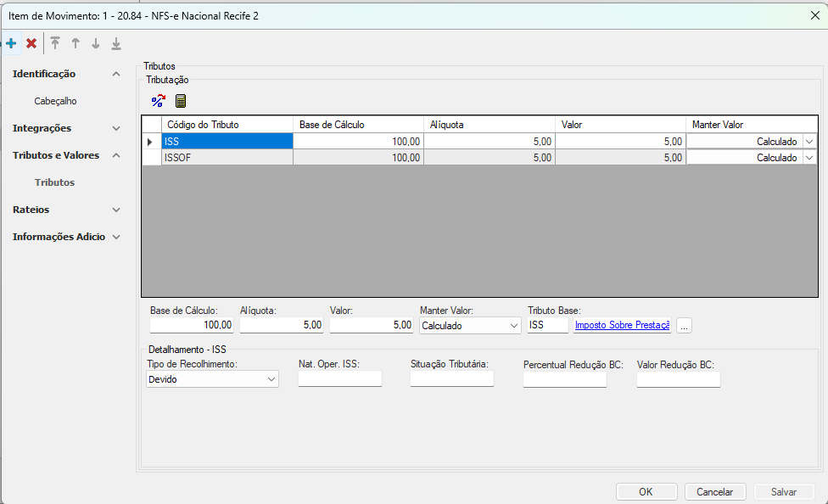
Task: Click the Salvar button
Action: pos(784,492)
